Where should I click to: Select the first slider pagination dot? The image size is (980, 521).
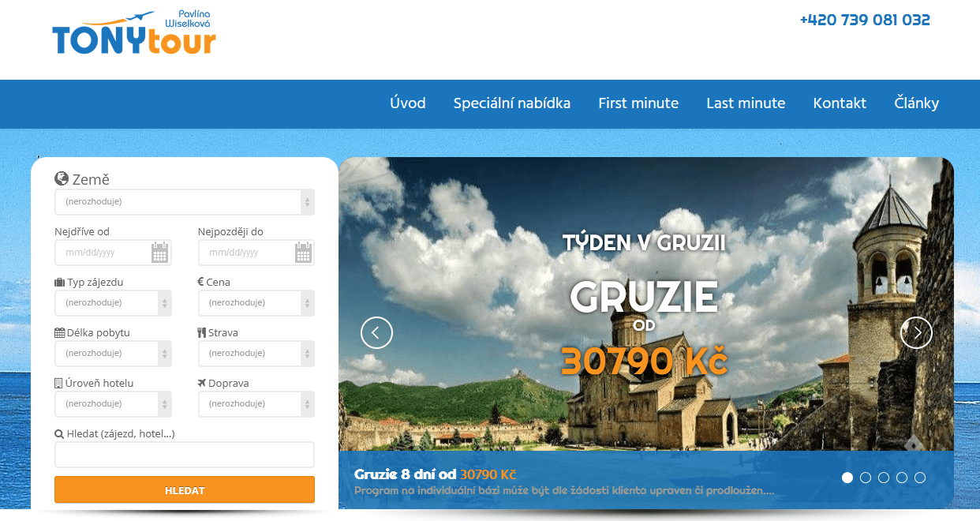(847, 478)
